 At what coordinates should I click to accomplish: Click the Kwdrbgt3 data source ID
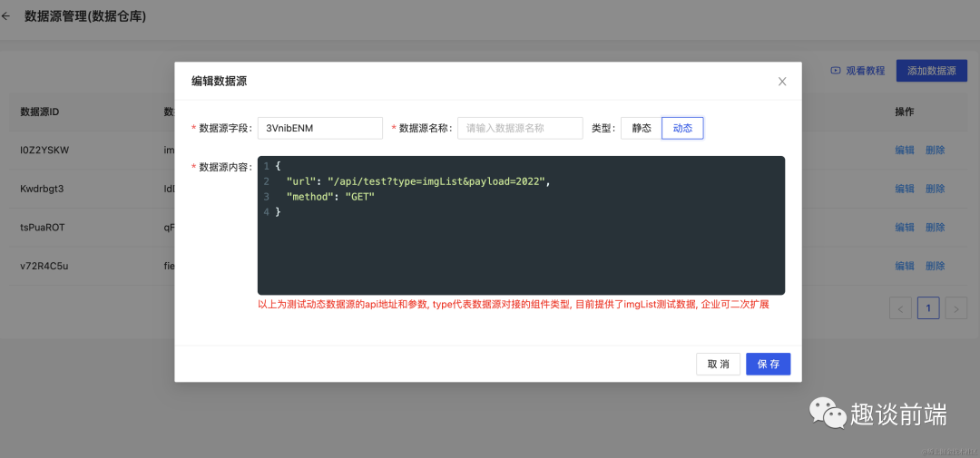[x=44, y=189]
